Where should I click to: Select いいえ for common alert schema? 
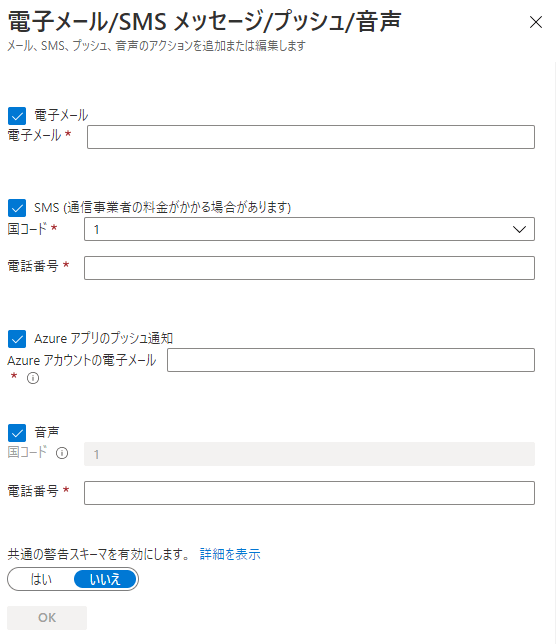105,579
